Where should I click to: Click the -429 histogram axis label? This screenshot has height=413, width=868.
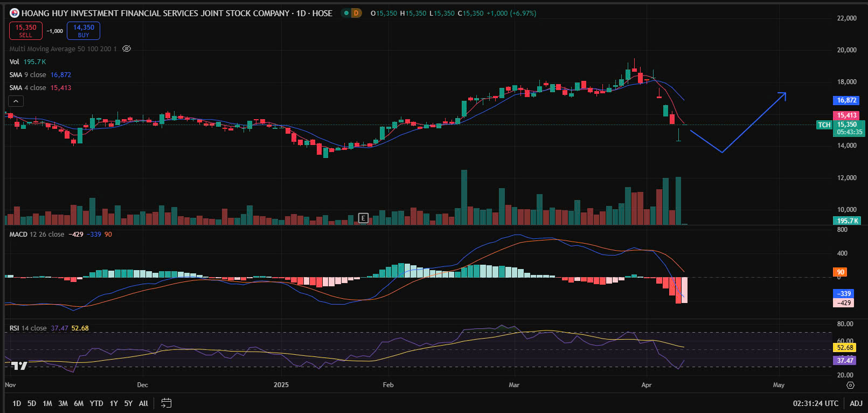(x=844, y=303)
